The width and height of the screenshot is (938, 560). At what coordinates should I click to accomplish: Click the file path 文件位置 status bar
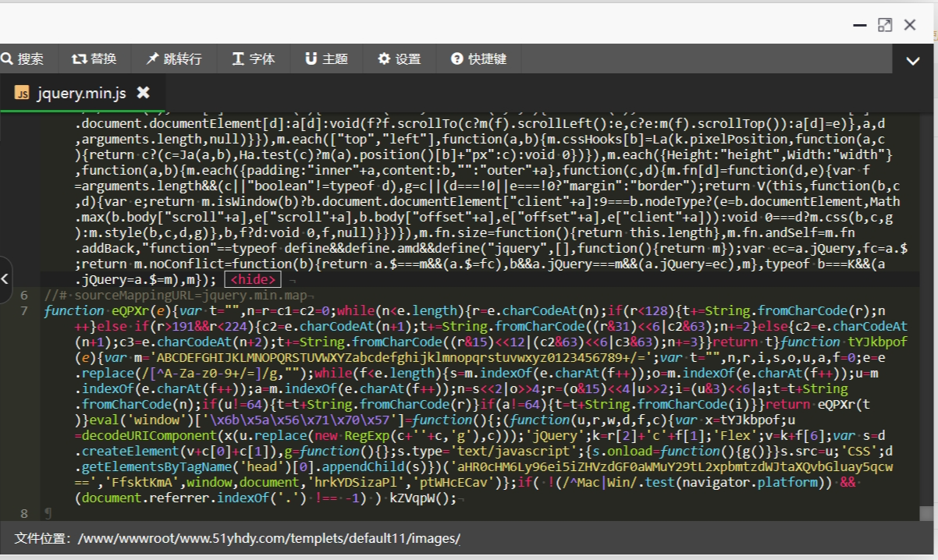pyautogui.click(x=237, y=538)
